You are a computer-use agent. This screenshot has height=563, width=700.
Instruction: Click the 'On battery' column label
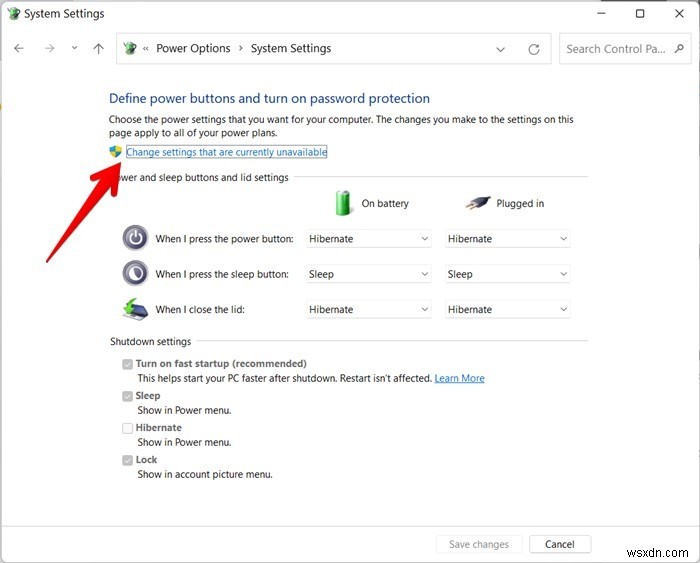(x=385, y=203)
